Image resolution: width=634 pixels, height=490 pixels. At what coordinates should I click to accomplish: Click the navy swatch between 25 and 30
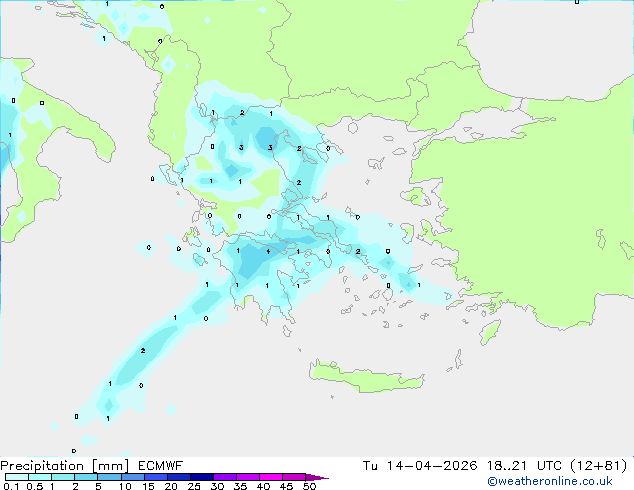coord(202,477)
